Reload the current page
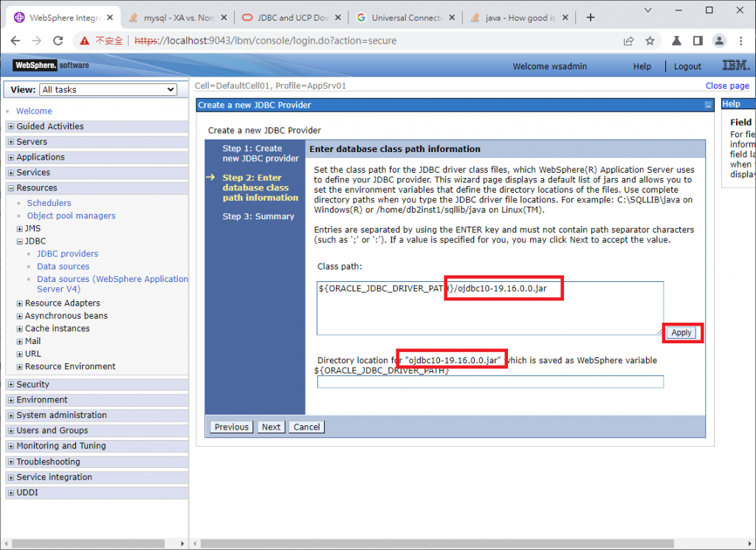Viewport: 756px width, 550px height. pyautogui.click(x=58, y=41)
